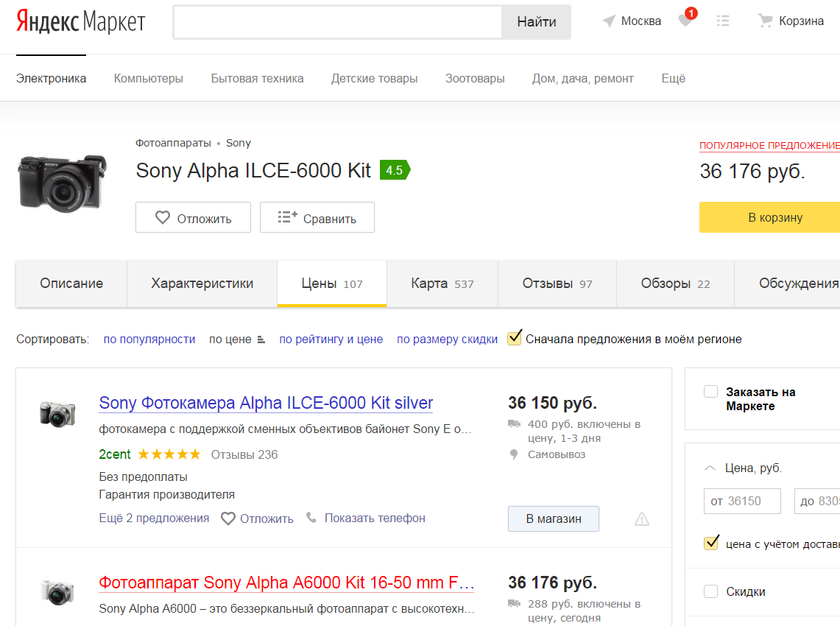Open the Ещё categories menu
Image resolution: width=840 pixels, height=626 pixels.
[x=673, y=78]
